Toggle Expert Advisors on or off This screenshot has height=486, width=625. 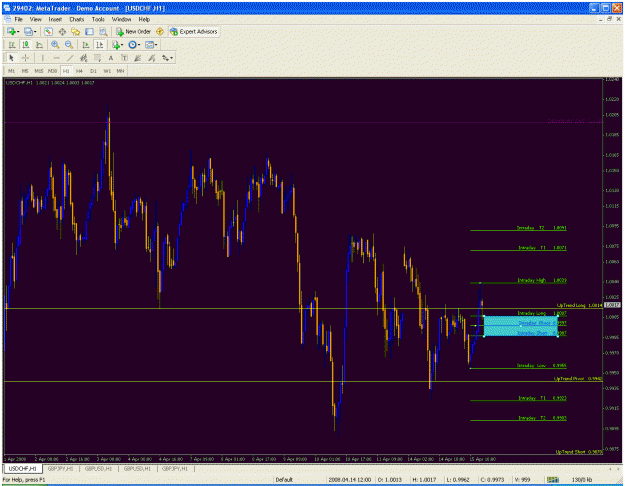194,31
